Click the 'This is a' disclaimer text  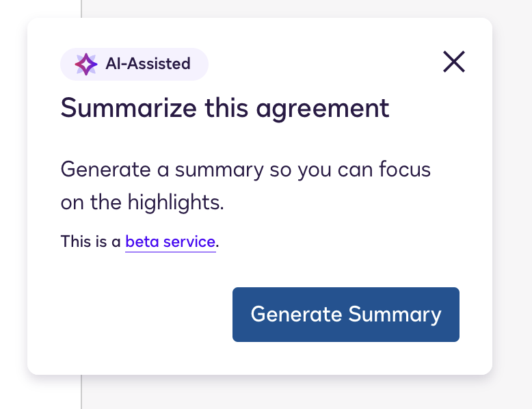[91, 241]
